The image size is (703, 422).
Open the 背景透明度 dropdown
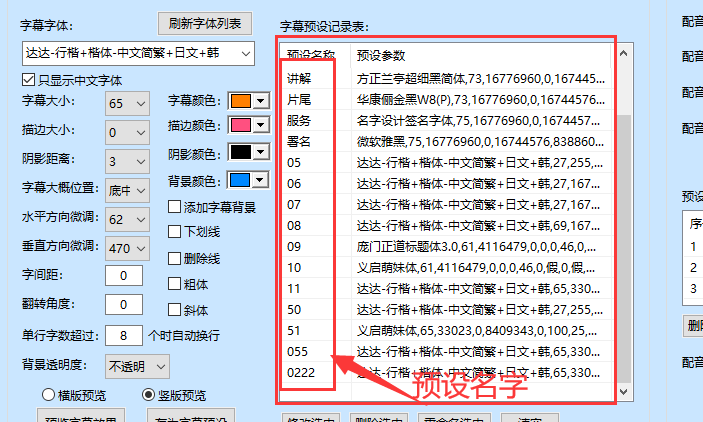pos(137,366)
